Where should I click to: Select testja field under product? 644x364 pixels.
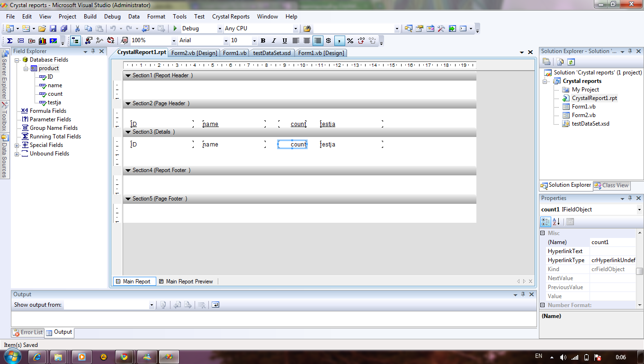54,102
